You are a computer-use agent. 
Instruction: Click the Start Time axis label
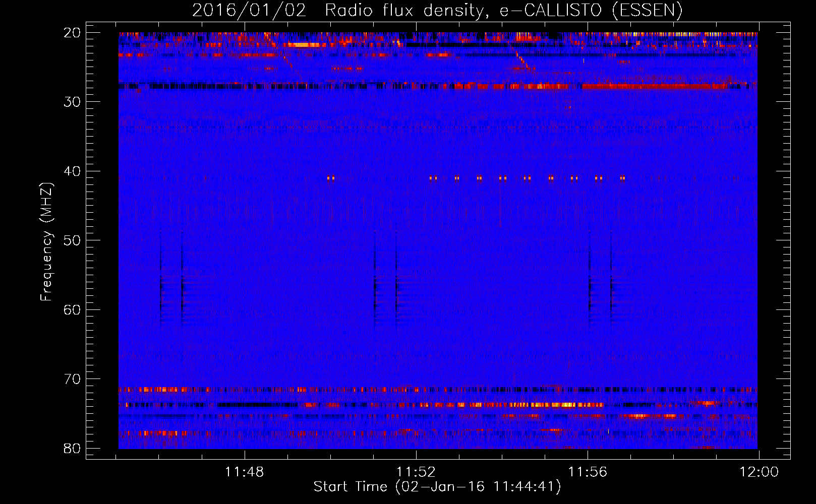[x=437, y=487]
